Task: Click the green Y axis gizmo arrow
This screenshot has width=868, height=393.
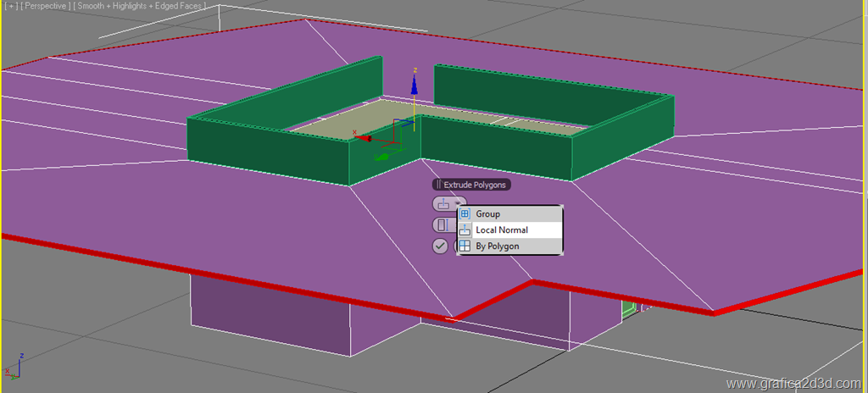Action: click(382, 156)
